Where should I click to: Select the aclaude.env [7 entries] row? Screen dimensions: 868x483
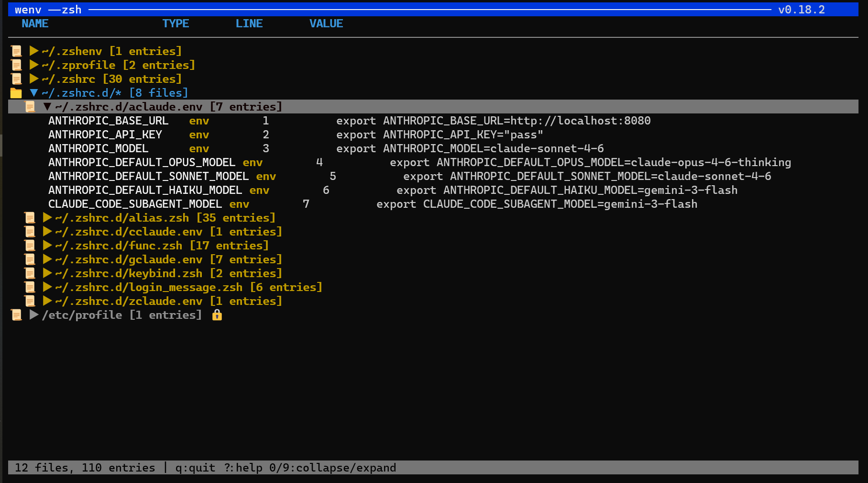click(433, 107)
